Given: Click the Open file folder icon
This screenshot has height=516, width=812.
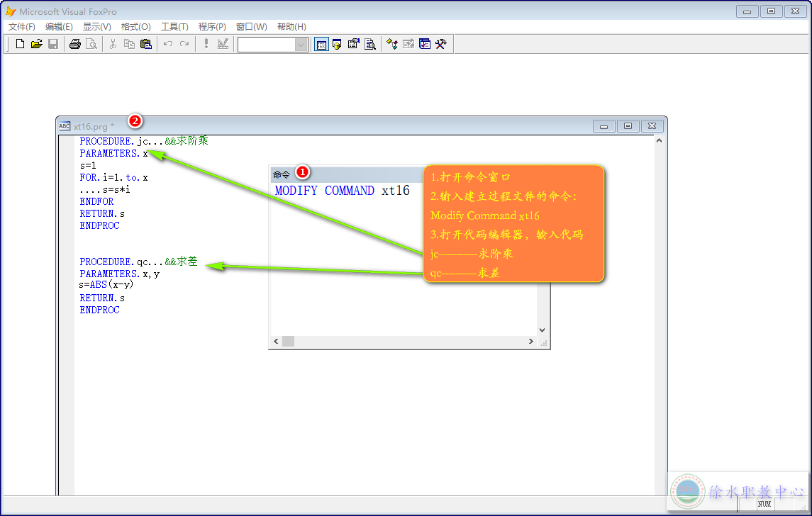Looking at the screenshot, I should pos(36,44).
